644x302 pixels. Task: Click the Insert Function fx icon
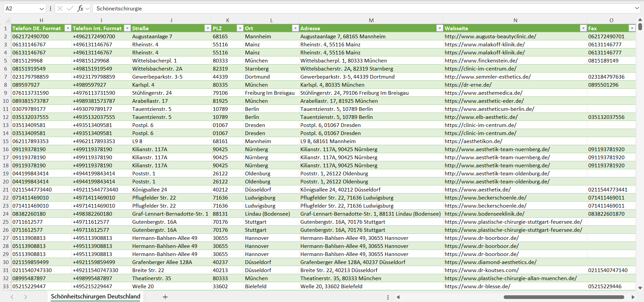(x=80, y=8)
